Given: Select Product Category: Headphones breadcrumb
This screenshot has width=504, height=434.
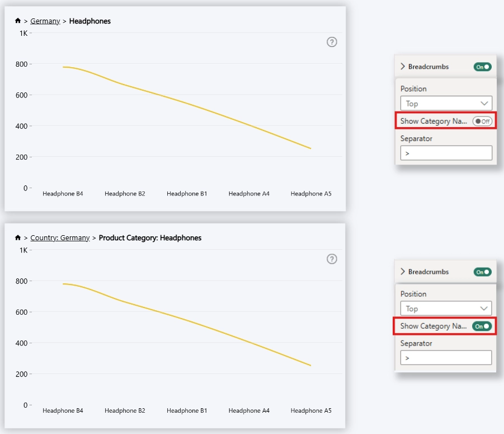Looking at the screenshot, I should 150,238.
